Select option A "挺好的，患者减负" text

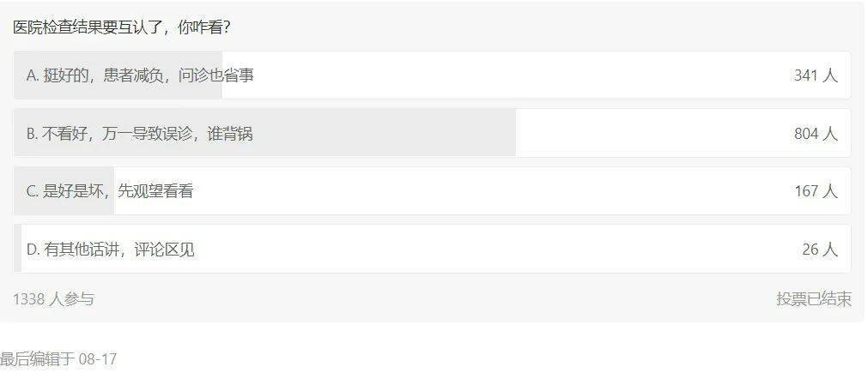coord(140,75)
